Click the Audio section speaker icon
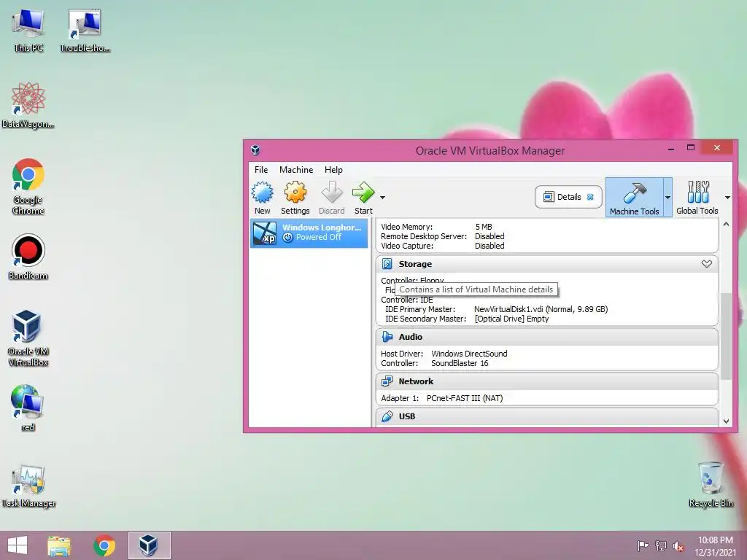Image resolution: width=747 pixels, height=560 pixels. [x=387, y=337]
